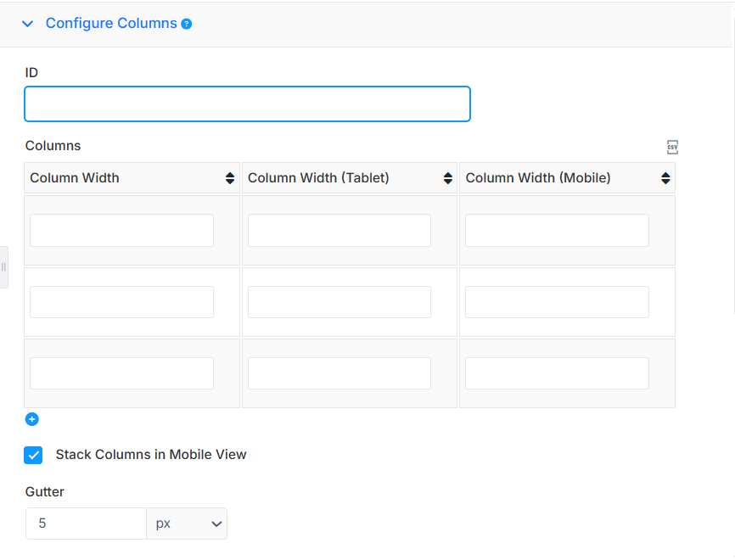Select third row Column Width input
Viewport: 735px width, 560px height.
(x=122, y=373)
